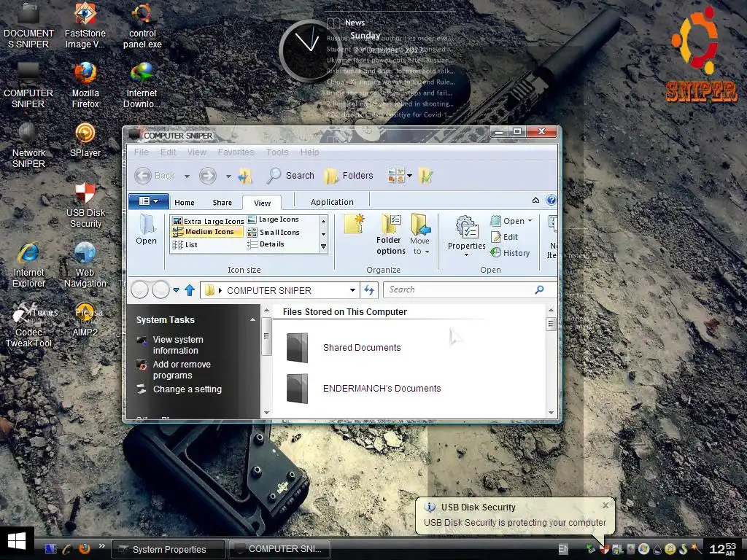Open the Web Navigation desktop icon

tap(85, 264)
